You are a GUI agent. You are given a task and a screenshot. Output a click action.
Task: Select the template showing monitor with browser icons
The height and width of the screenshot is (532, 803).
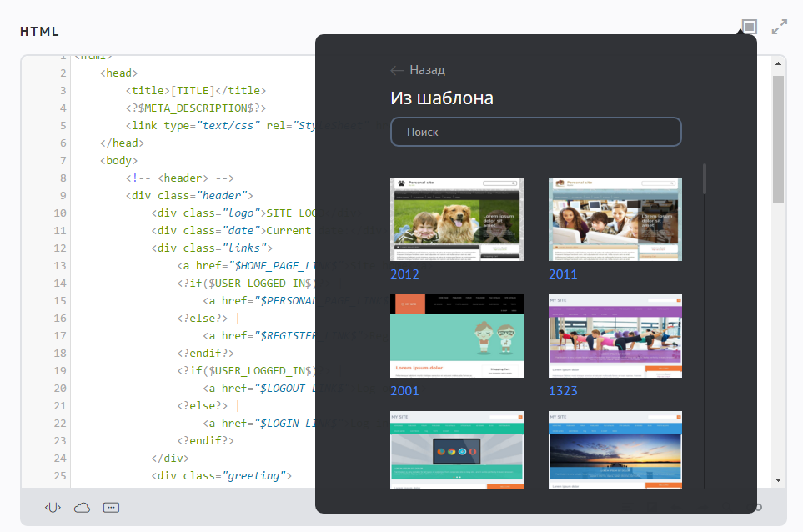(x=457, y=450)
